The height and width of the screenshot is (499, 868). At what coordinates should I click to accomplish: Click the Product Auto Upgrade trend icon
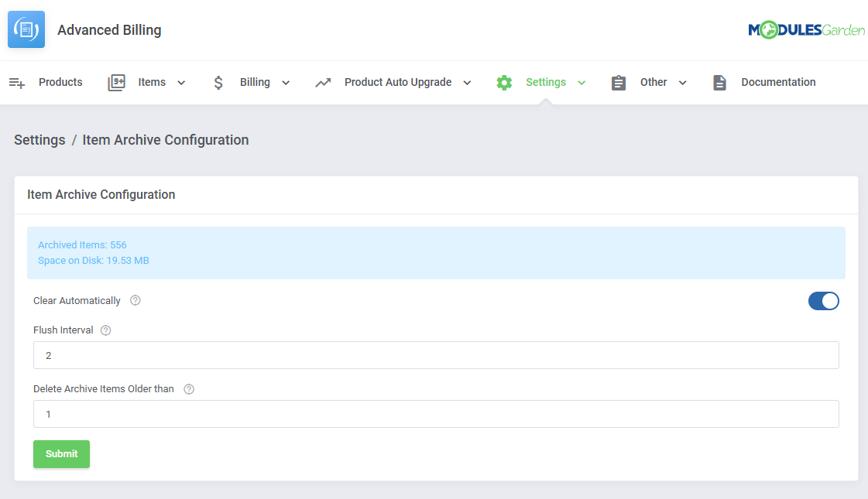(x=323, y=83)
